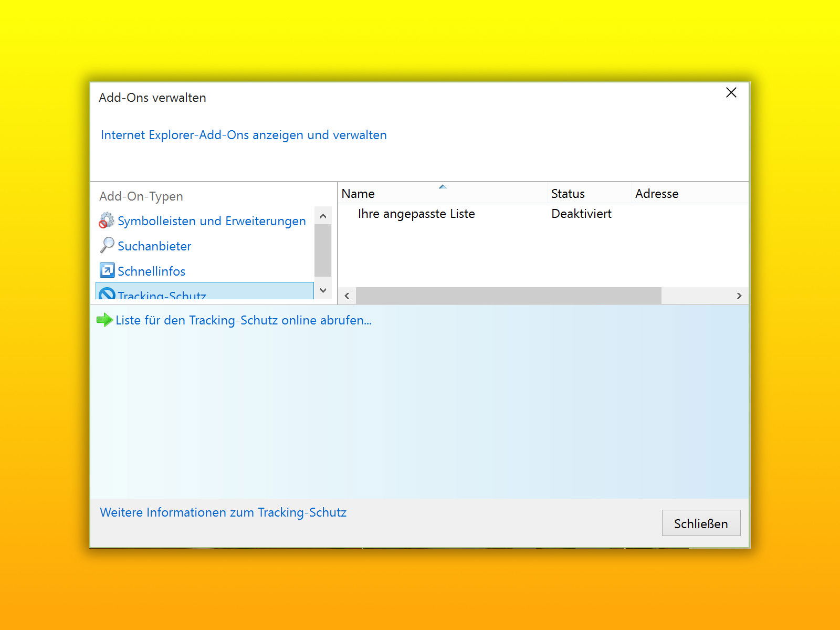Click the green arrow icon beside the online list link
The image size is (840, 630).
pos(105,320)
